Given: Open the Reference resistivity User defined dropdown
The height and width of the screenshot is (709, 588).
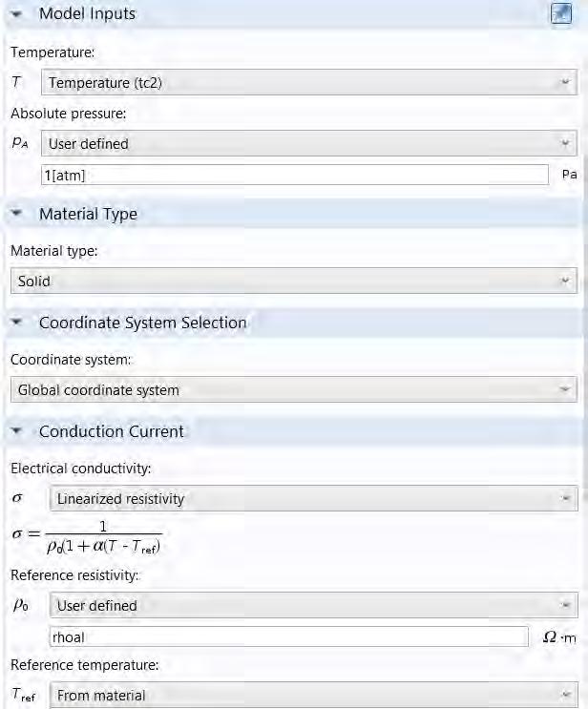Looking at the screenshot, I should 314,605.
